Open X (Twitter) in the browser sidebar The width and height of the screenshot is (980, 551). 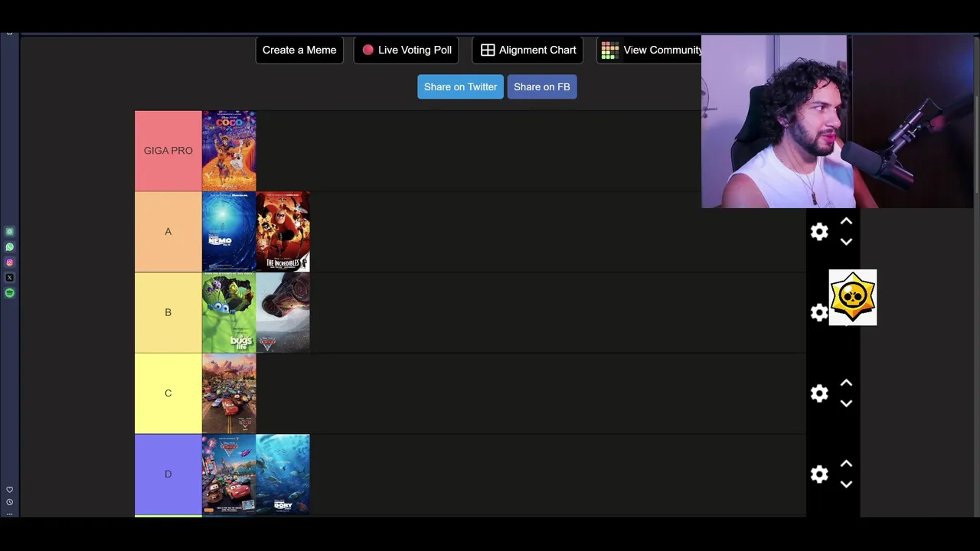point(10,278)
